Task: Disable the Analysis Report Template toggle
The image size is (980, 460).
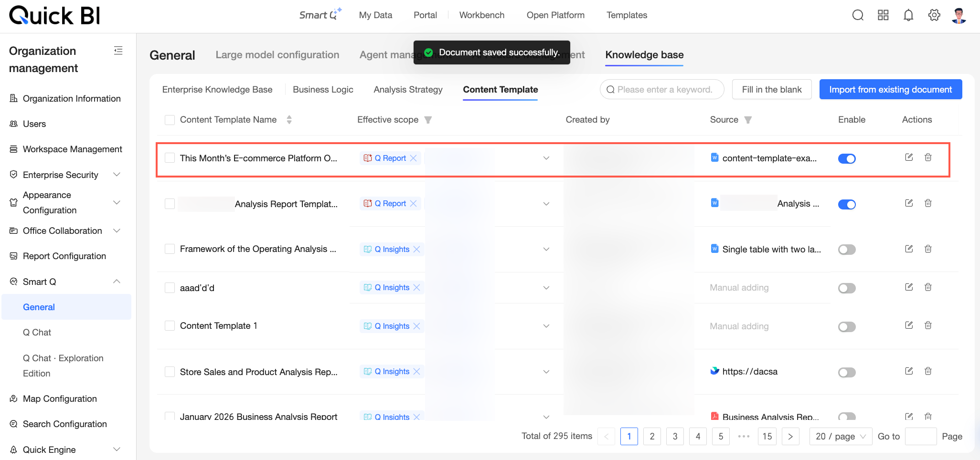Action: pos(847,204)
